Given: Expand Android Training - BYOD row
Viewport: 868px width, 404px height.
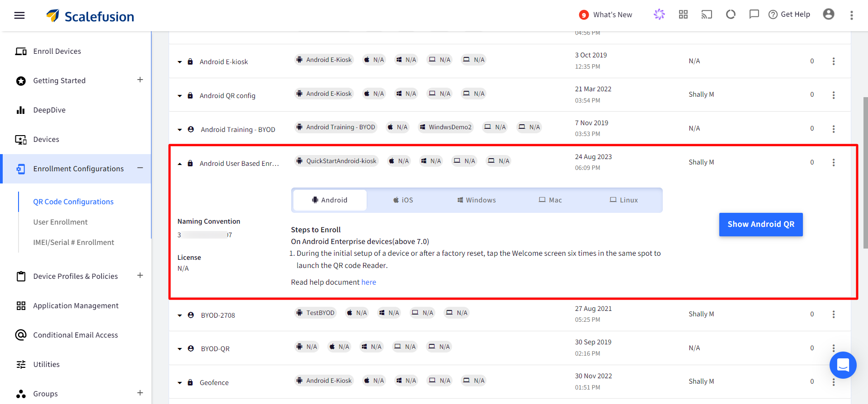Looking at the screenshot, I should 179,130.
